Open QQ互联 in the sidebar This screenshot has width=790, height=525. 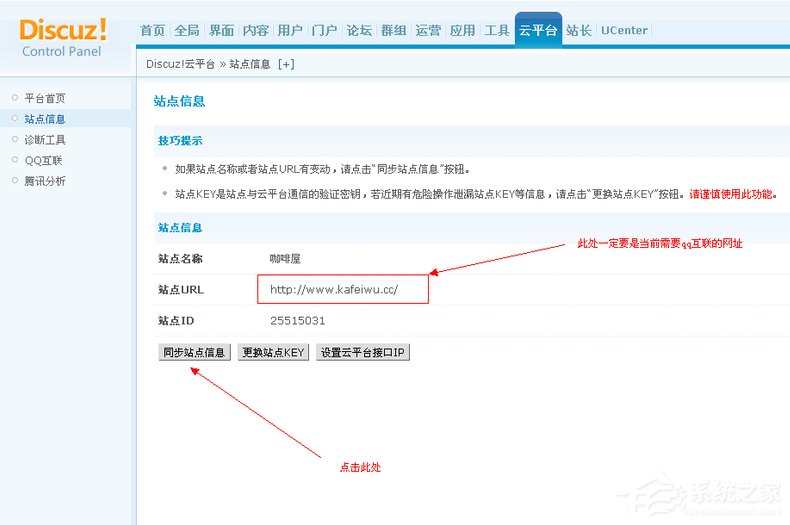(x=43, y=160)
